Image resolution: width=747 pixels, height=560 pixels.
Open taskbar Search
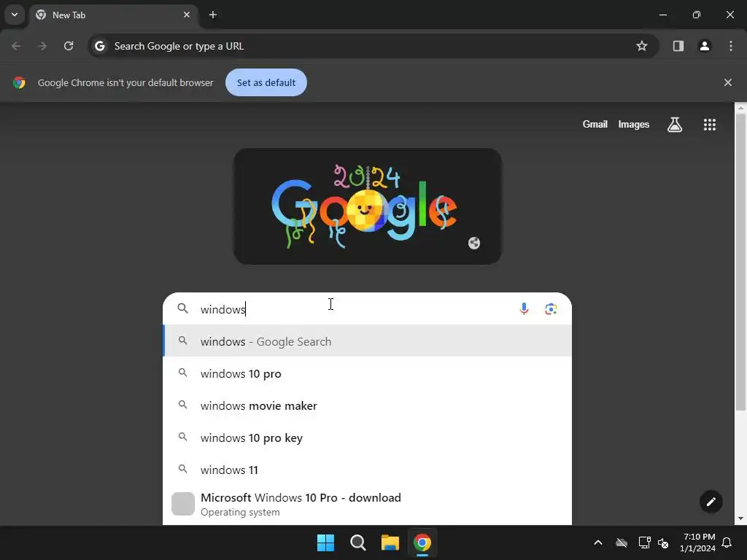point(357,542)
